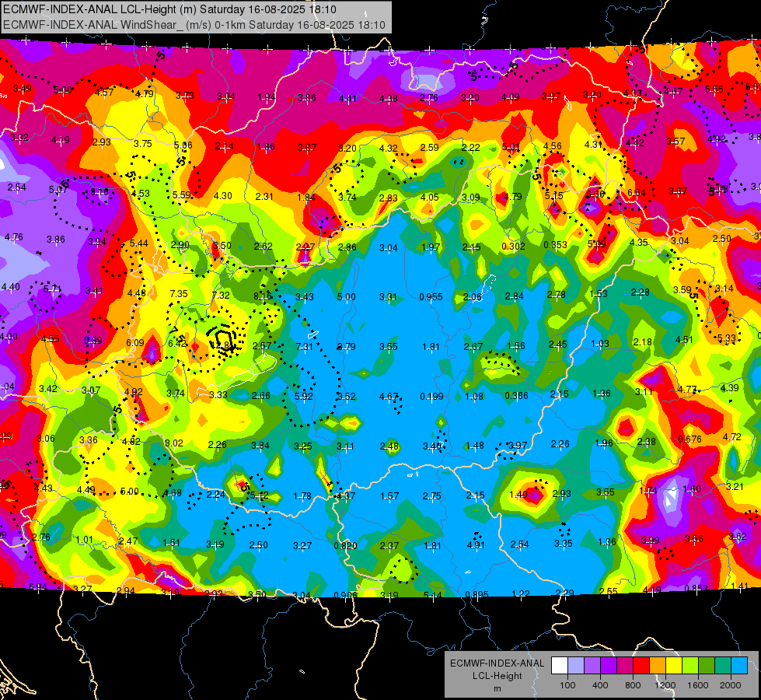The image size is (761, 700).
Task: Click the wind shear value 0.386
Action: tap(516, 395)
